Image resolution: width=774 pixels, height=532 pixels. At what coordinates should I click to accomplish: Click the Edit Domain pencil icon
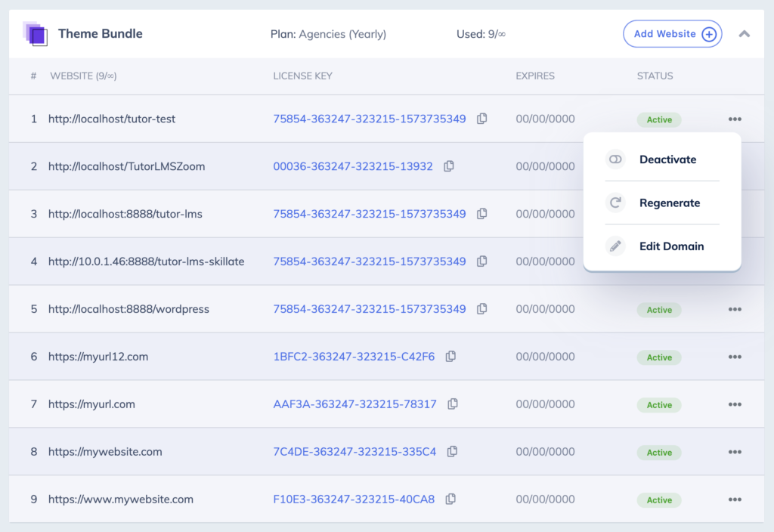(615, 246)
